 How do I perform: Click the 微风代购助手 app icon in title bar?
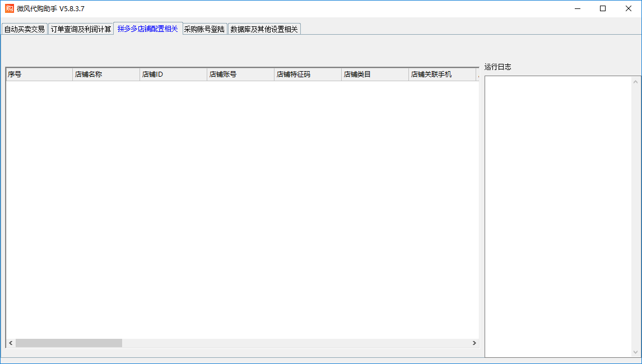(x=10, y=8)
